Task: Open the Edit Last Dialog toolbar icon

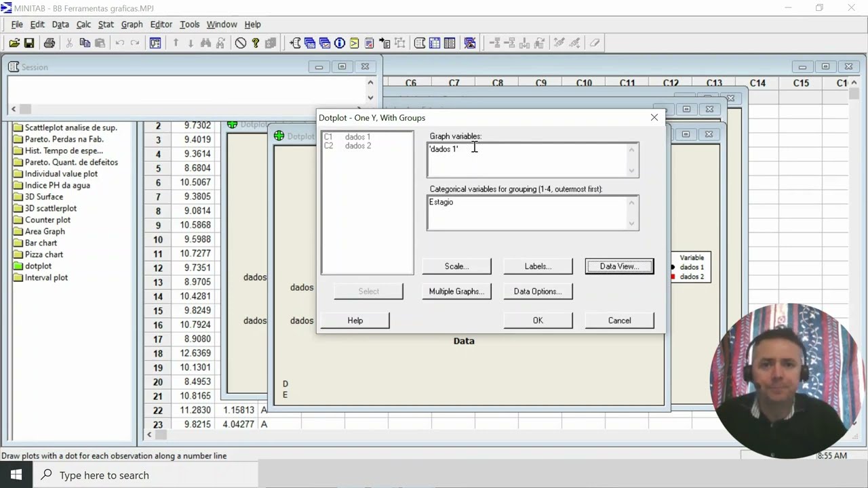Action: tap(155, 43)
